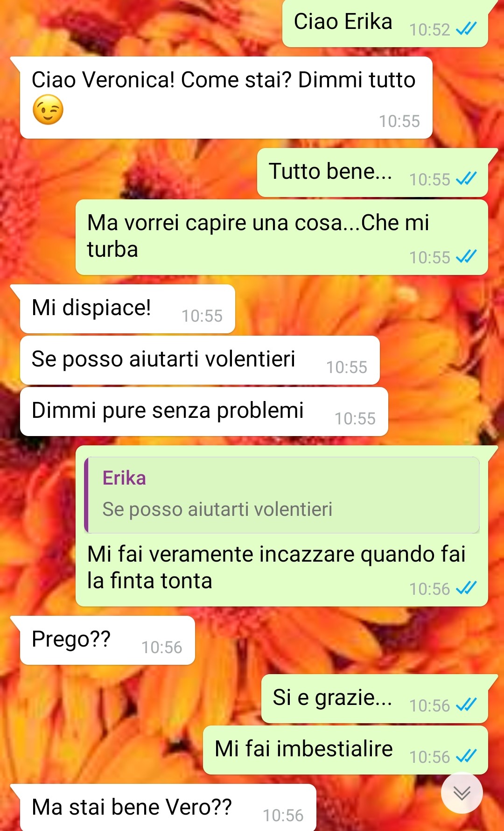Click the "Erika" name in the quoted reply

click(124, 478)
